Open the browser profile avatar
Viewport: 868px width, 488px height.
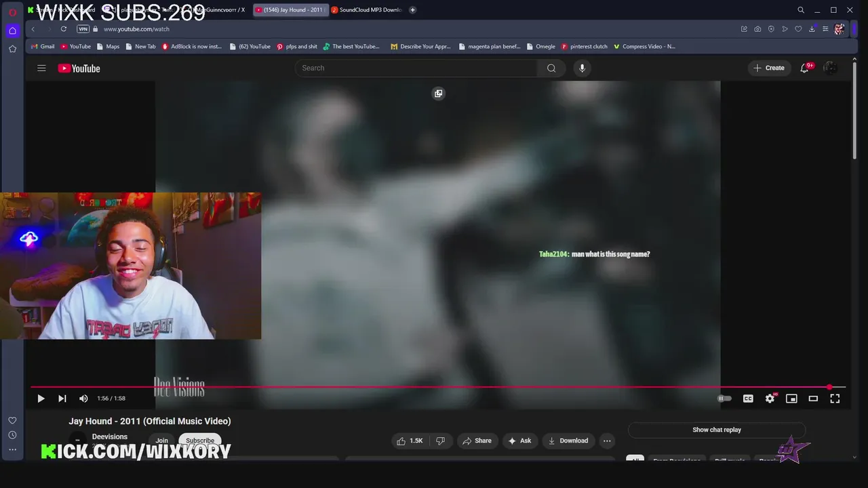pyautogui.click(x=840, y=29)
